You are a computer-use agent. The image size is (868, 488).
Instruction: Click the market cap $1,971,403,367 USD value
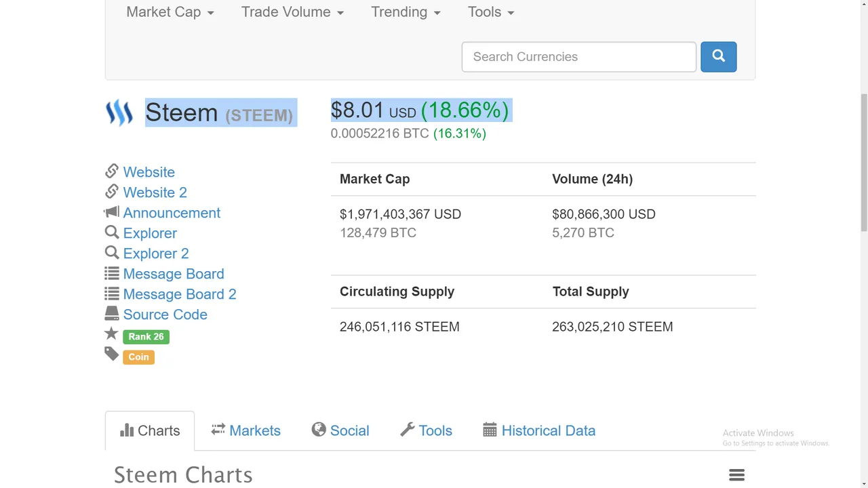pyautogui.click(x=400, y=214)
